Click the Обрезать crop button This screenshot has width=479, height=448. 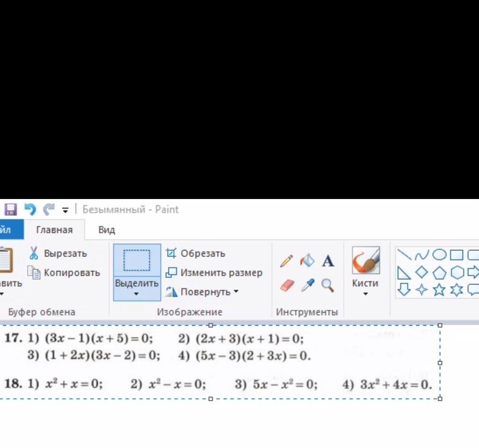(196, 253)
